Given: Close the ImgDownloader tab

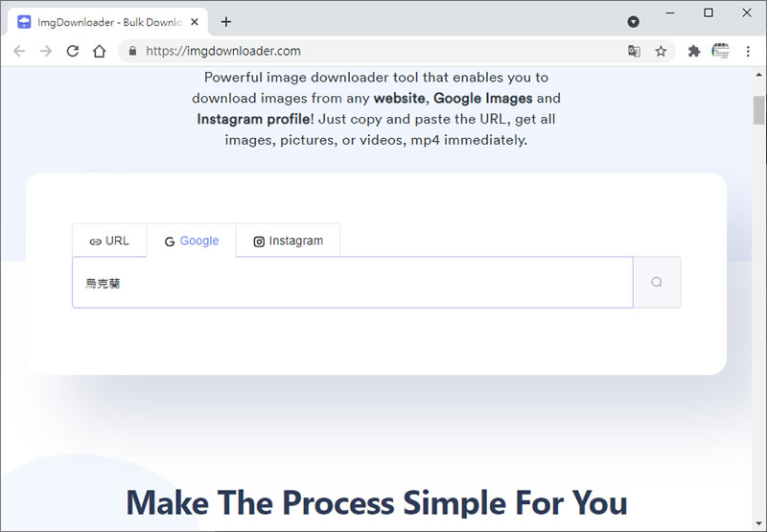Looking at the screenshot, I should (x=195, y=22).
